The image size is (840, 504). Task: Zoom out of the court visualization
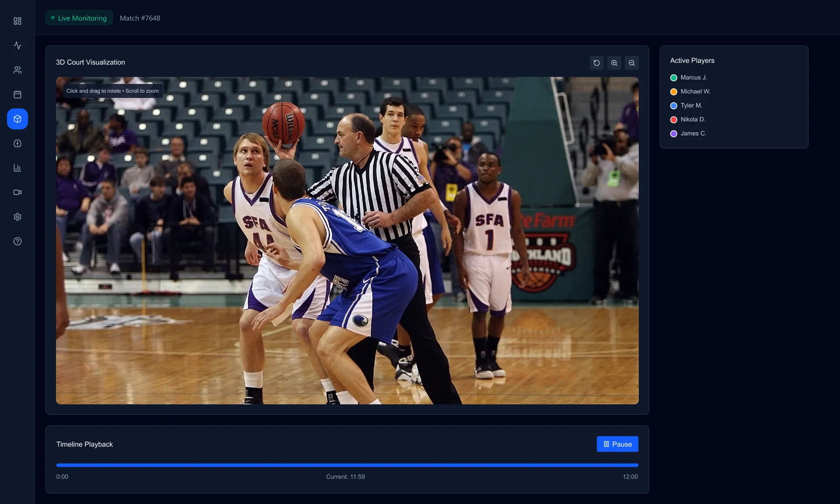click(x=631, y=63)
